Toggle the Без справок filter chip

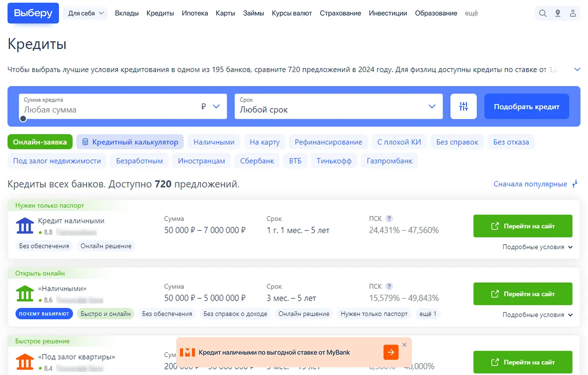coord(457,142)
